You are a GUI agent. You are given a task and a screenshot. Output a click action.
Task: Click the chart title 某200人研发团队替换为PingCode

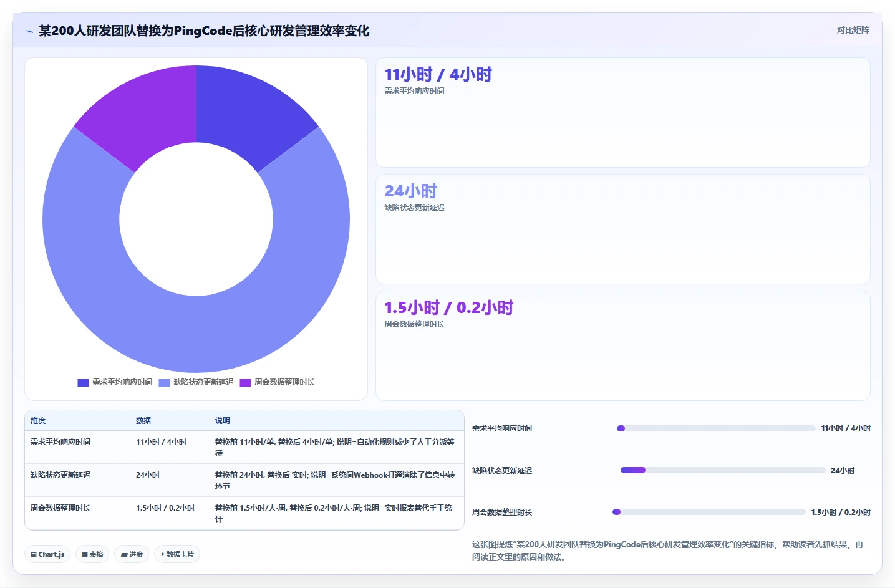pos(204,31)
